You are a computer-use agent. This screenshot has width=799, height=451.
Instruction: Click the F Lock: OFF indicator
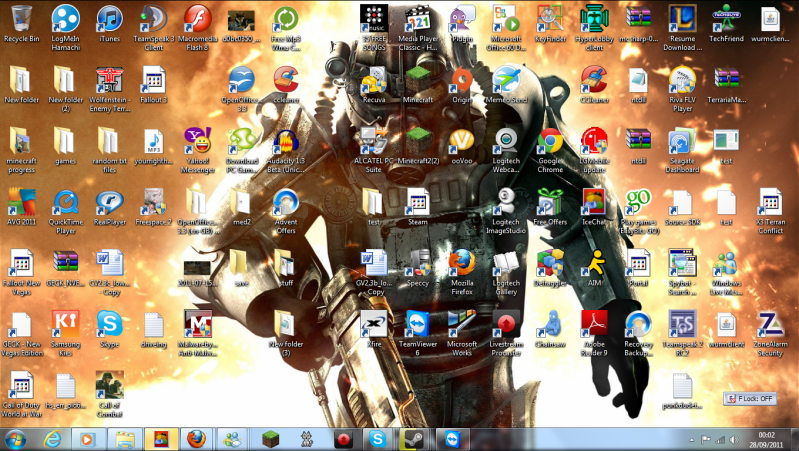[750, 399]
